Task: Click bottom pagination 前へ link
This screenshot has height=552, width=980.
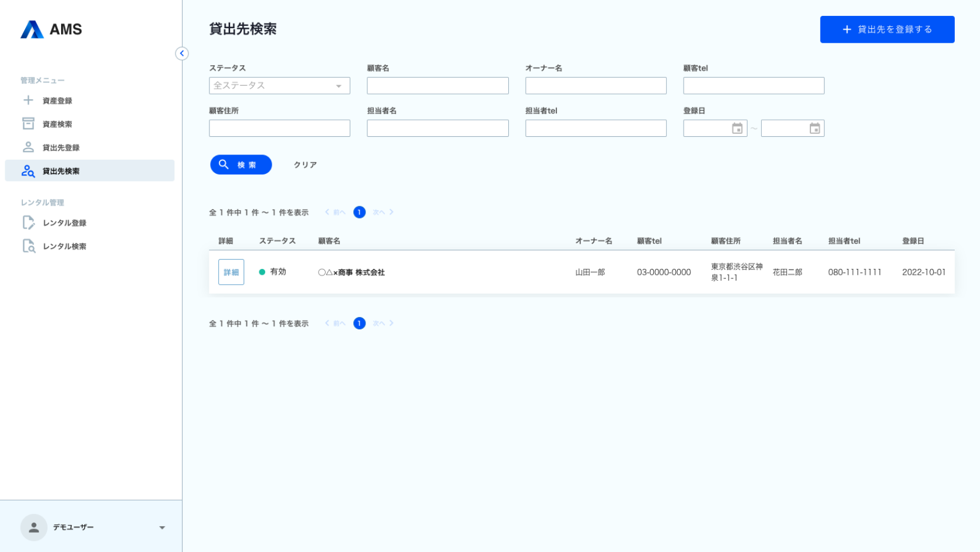Action: pos(336,324)
